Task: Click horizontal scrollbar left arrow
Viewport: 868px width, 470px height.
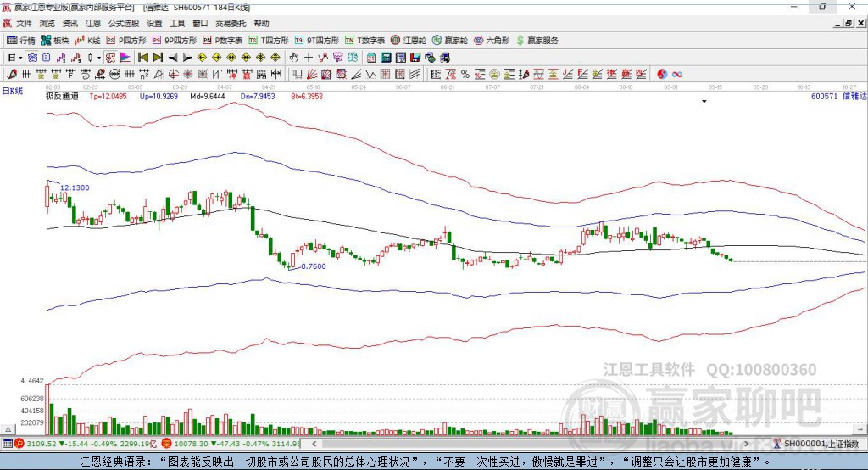Action: click(314, 444)
